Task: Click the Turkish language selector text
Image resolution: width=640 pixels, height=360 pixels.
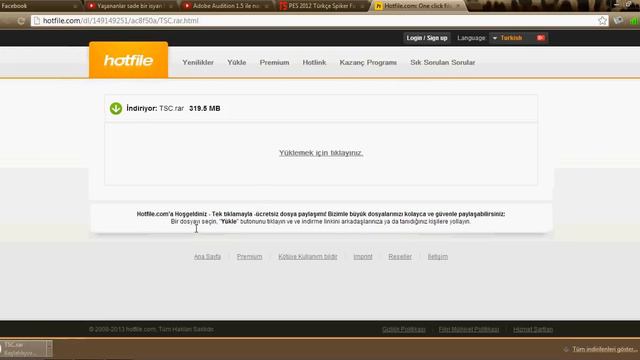Action: pos(511,38)
